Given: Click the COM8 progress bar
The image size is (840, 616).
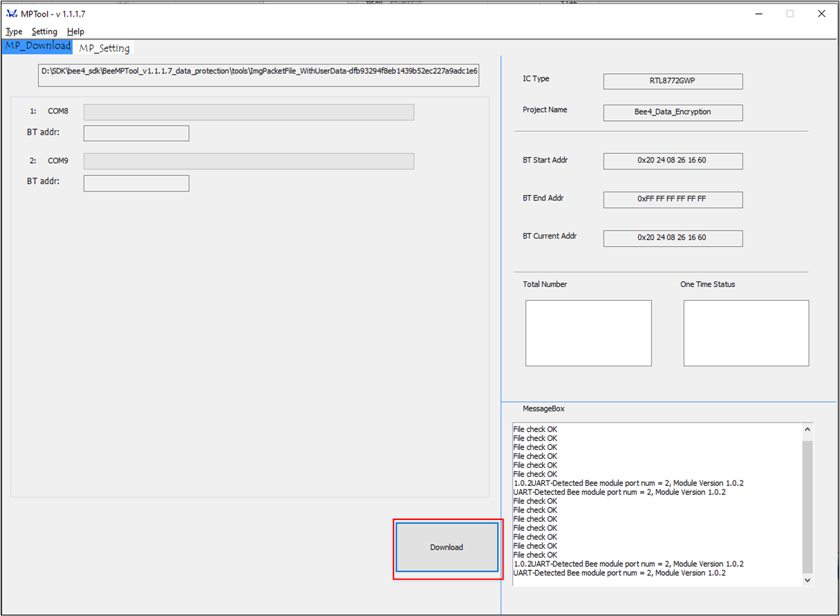Looking at the screenshot, I should (x=248, y=112).
